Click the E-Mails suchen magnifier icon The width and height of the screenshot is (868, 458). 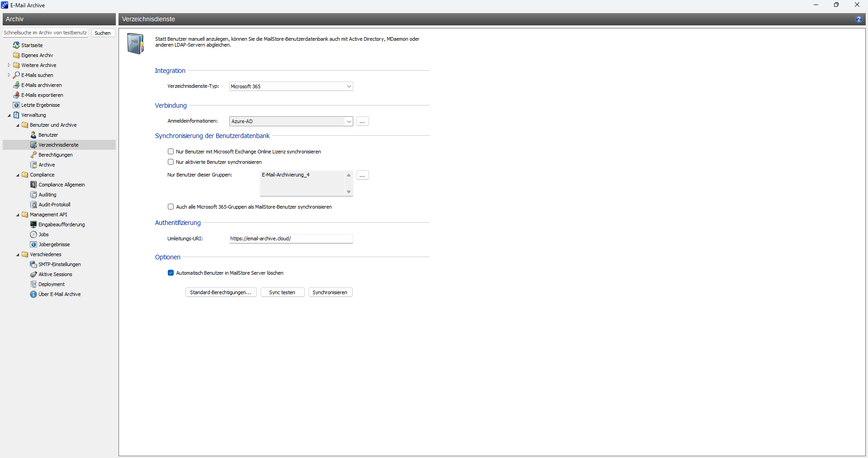16,75
